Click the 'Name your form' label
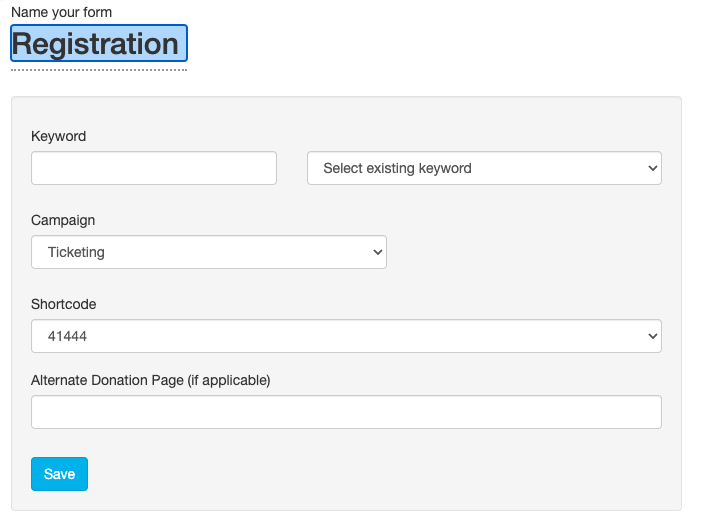Screen dimensions: 705x528 pos(61,12)
